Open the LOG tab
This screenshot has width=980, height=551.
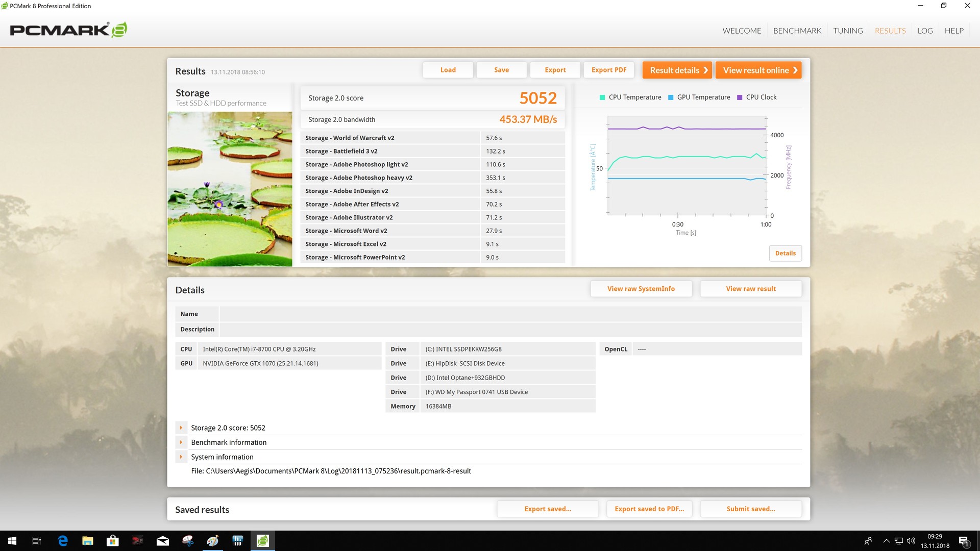point(925,31)
